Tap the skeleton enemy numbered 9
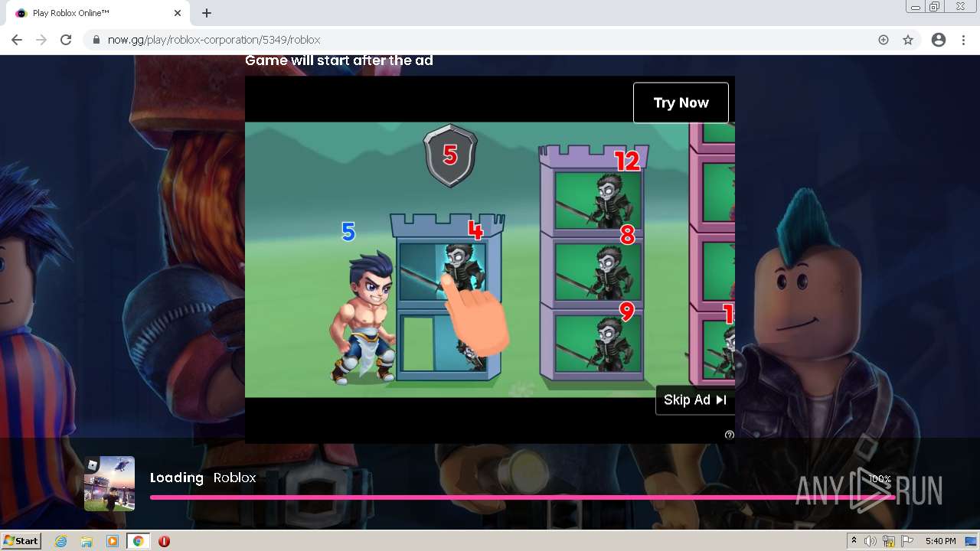Image resolution: width=980 pixels, height=551 pixels. coord(609,344)
